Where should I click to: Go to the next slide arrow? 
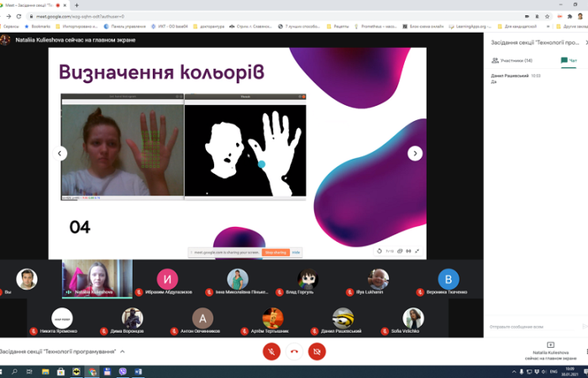click(x=415, y=153)
